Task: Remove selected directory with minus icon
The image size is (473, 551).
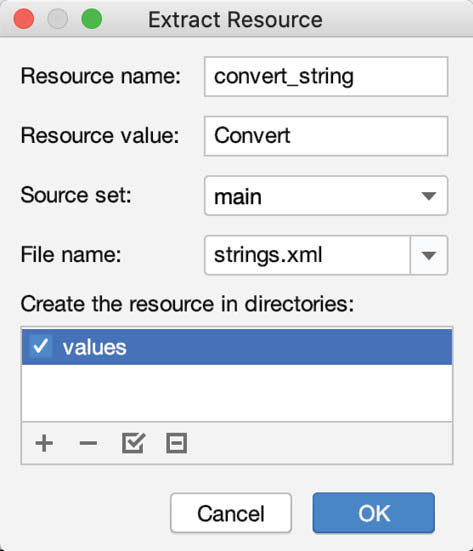Action: pyautogui.click(x=88, y=443)
